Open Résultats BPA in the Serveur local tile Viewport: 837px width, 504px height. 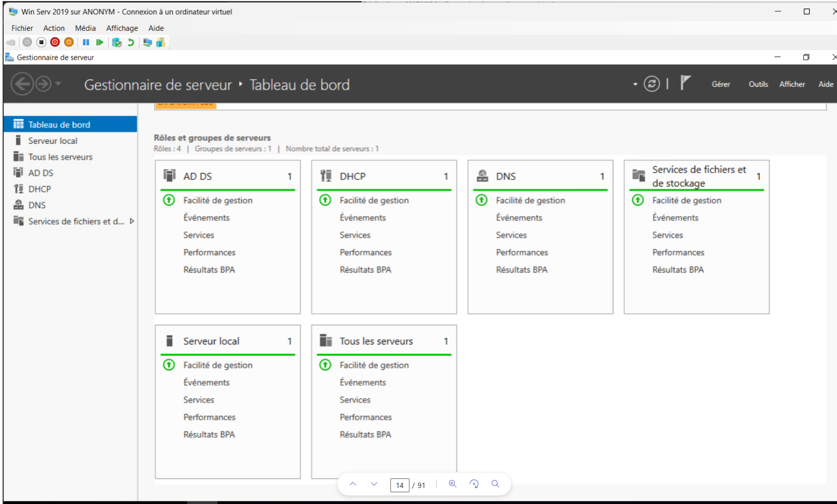click(209, 434)
